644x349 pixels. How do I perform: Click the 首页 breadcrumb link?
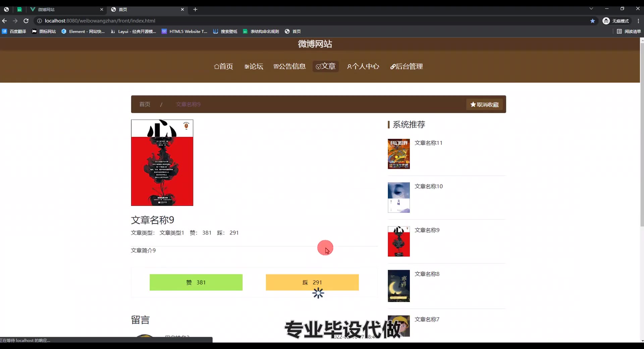click(145, 104)
